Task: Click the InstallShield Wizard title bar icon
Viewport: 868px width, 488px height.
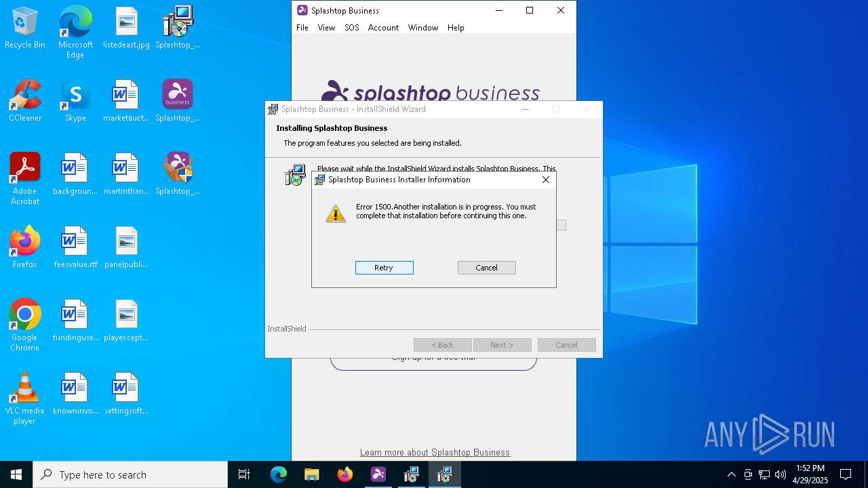Action: [x=273, y=109]
